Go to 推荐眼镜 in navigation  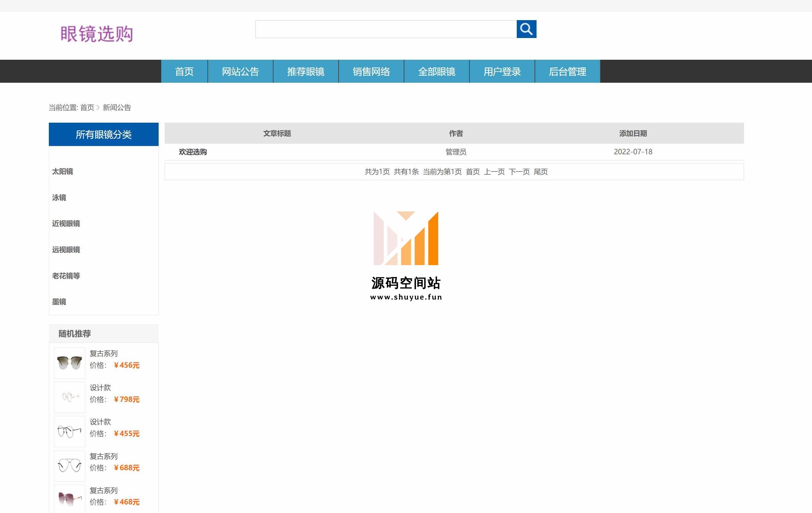[x=306, y=71]
